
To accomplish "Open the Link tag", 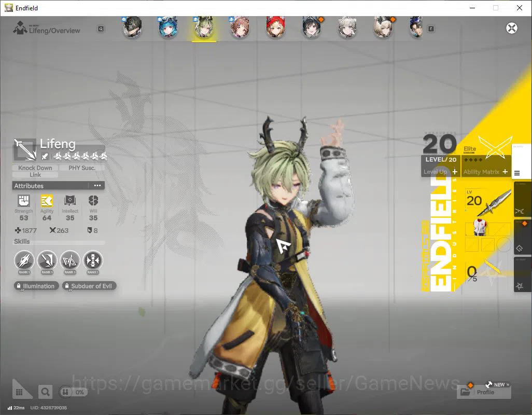I will (x=35, y=175).
